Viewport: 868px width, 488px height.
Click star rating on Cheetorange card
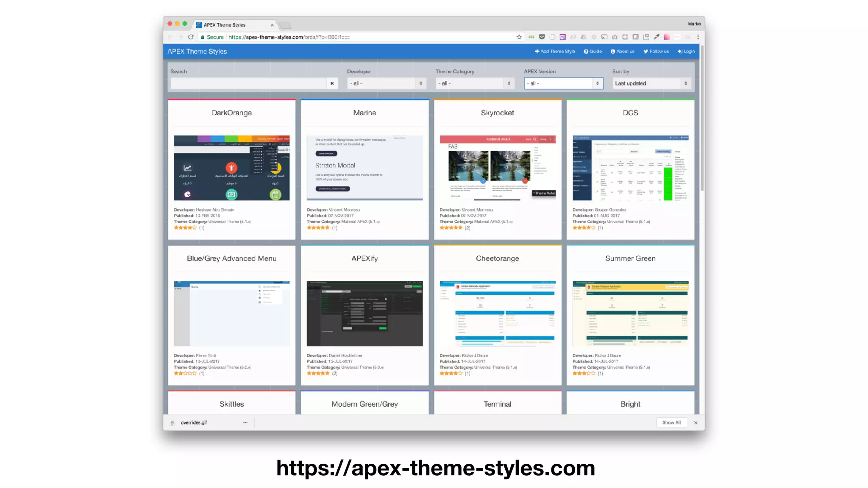(x=451, y=374)
